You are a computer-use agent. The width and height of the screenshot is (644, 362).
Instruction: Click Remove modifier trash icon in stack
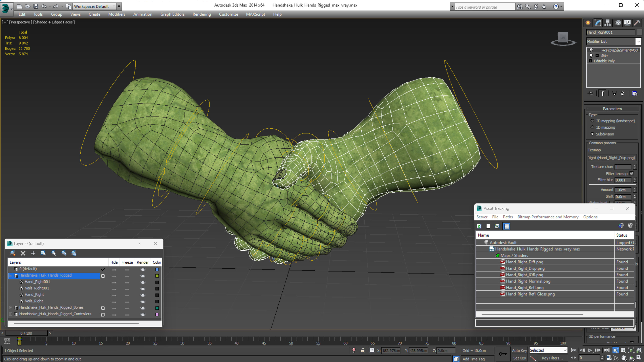click(x=623, y=93)
